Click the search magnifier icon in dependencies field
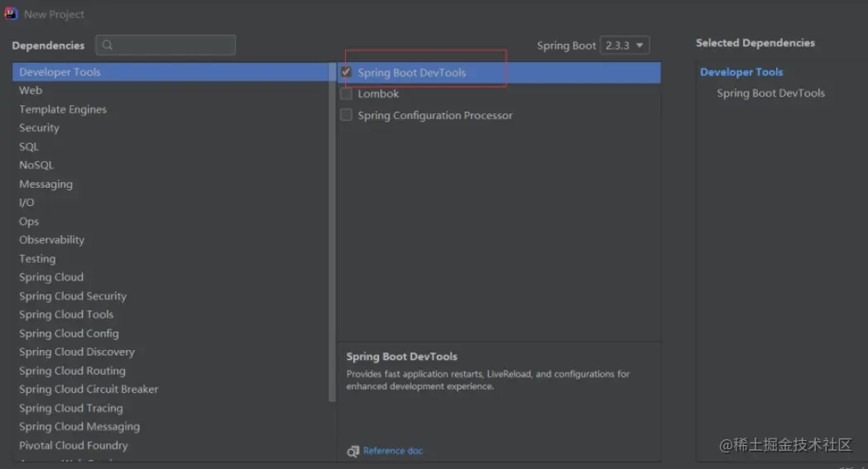This screenshot has height=469, width=868. pos(108,45)
